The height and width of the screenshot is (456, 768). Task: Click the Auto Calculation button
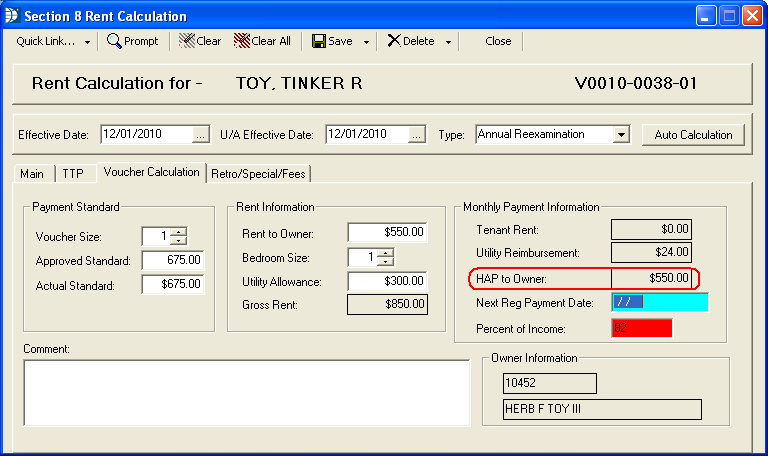coord(694,135)
